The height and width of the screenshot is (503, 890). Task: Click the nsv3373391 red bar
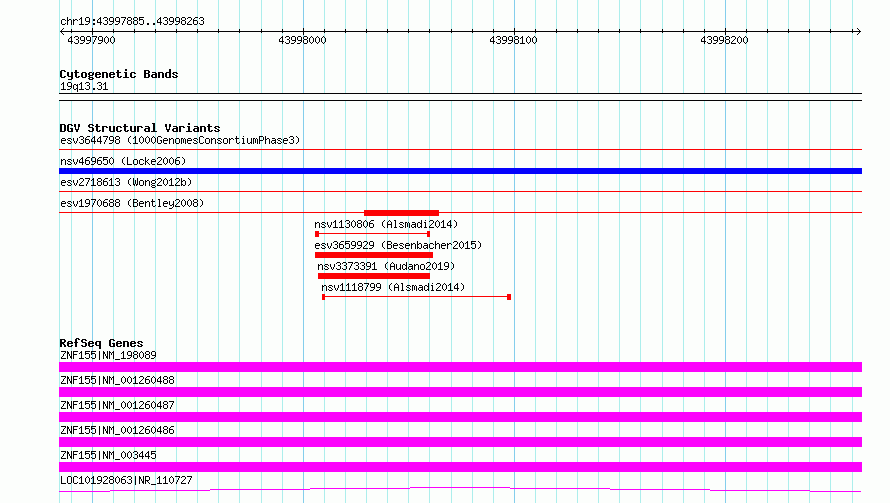(x=374, y=276)
